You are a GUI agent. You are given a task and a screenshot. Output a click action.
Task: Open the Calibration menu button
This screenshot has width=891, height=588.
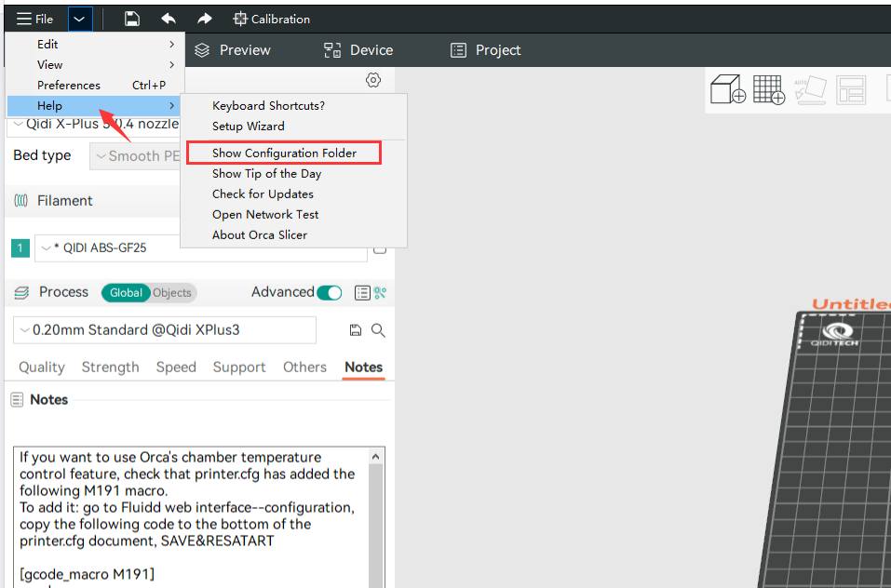[272, 19]
